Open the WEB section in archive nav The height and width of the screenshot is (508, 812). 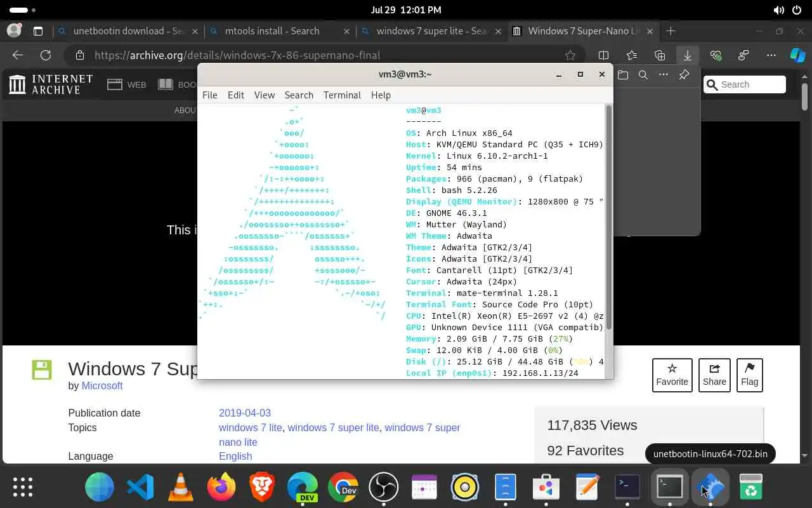[x=127, y=84]
